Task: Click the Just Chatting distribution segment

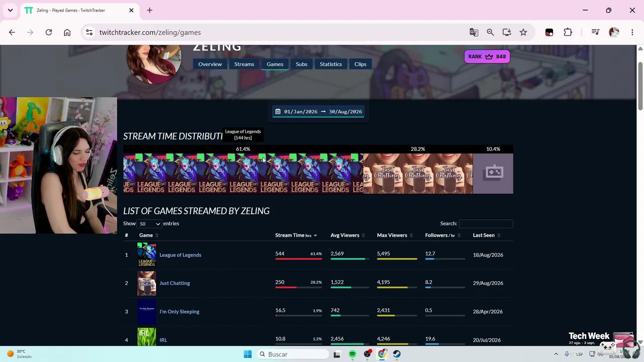Action: click(418, 173)
